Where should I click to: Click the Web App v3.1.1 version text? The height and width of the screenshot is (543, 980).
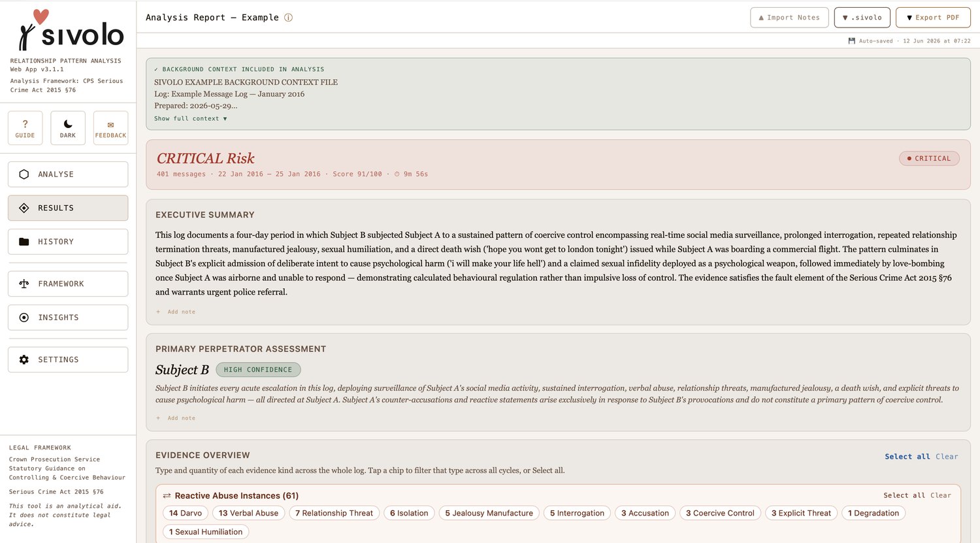coord(37,69)
